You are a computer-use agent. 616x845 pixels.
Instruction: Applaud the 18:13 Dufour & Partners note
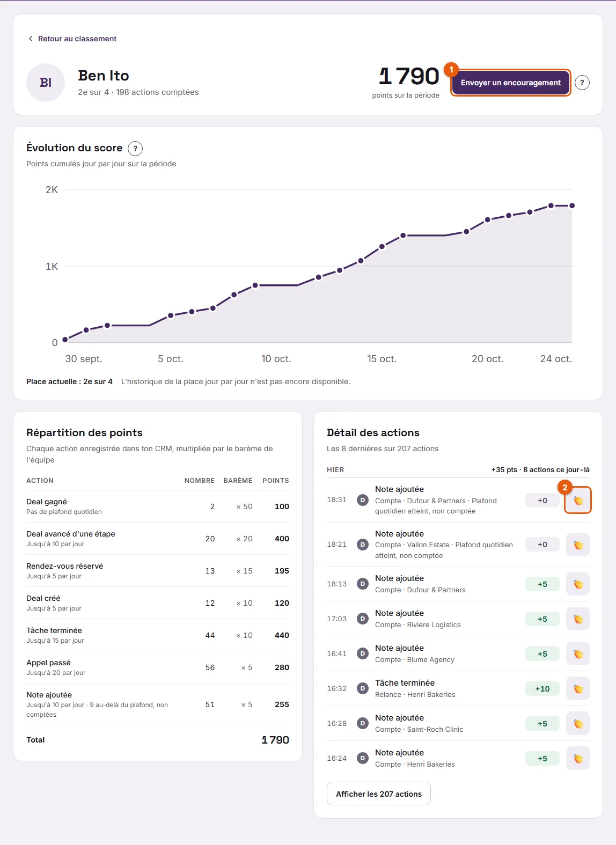pyautogui.click(x=578, y=584)
